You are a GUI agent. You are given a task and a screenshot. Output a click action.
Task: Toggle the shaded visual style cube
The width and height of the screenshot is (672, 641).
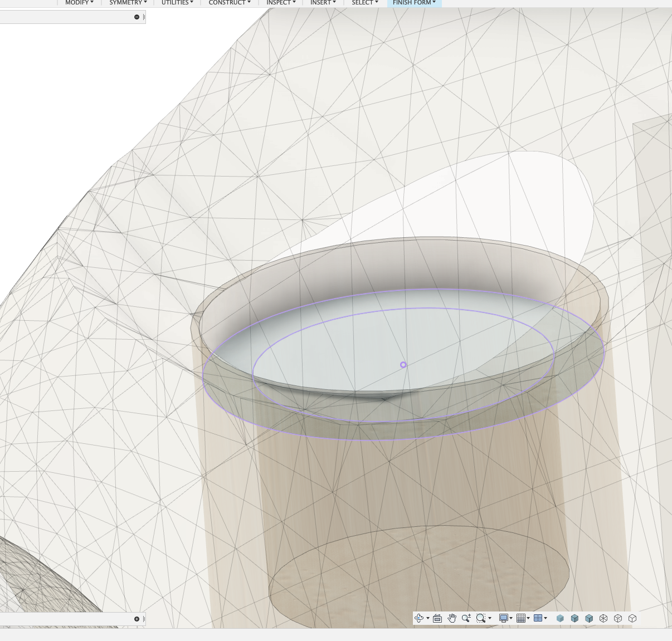tap(560, 618)
